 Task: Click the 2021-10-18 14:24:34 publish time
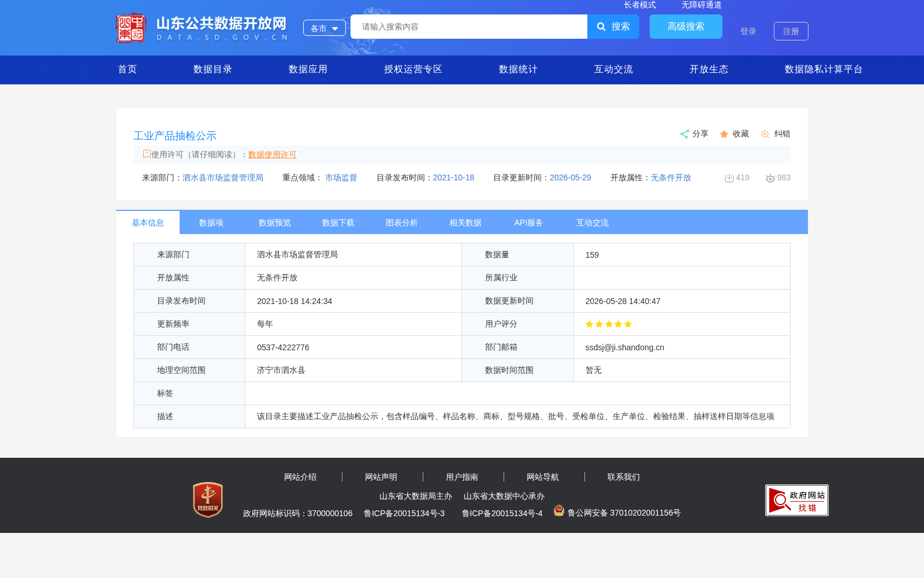click(x=295, y=301)
